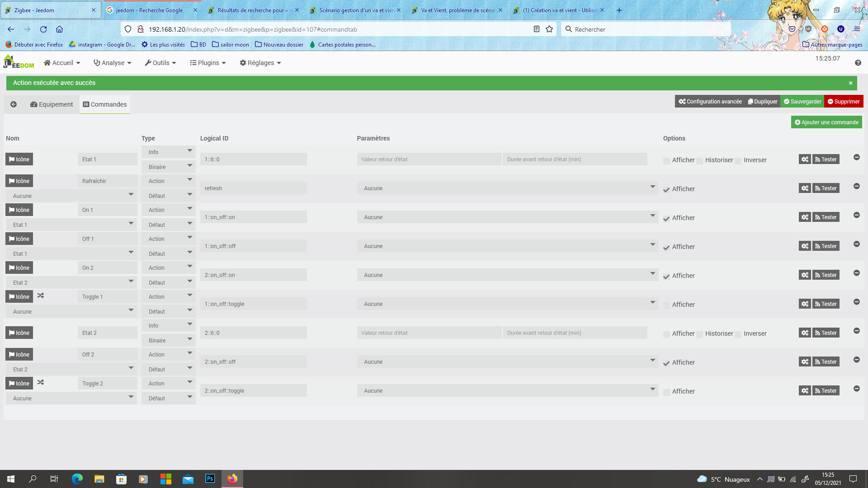Viewport: 868px width, 488px height.
Task: Open Configuration avancée
Action: tap(710, 101)
